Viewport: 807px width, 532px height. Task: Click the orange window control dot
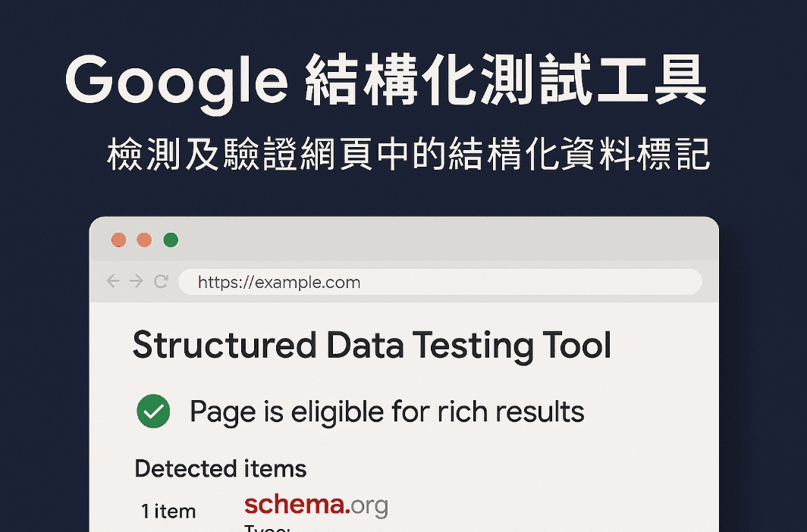tap(144, 240)
